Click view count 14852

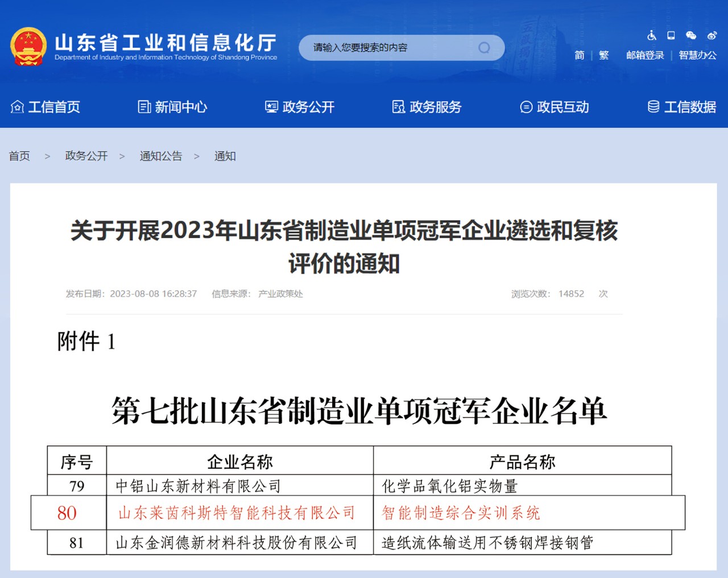(571, 294)
